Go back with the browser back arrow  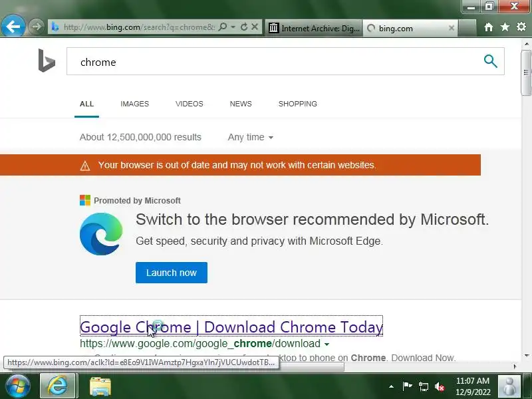point(13,26)
